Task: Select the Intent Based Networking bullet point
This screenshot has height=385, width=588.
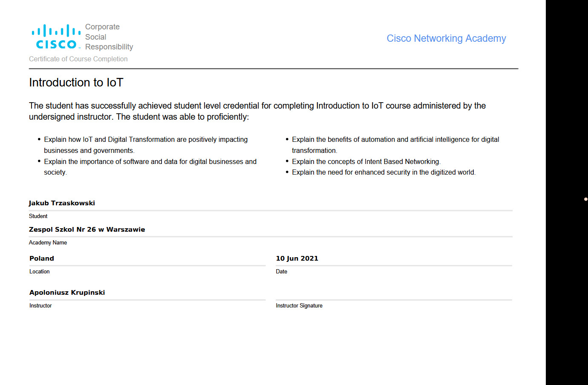Action: [x=366, y=161]
